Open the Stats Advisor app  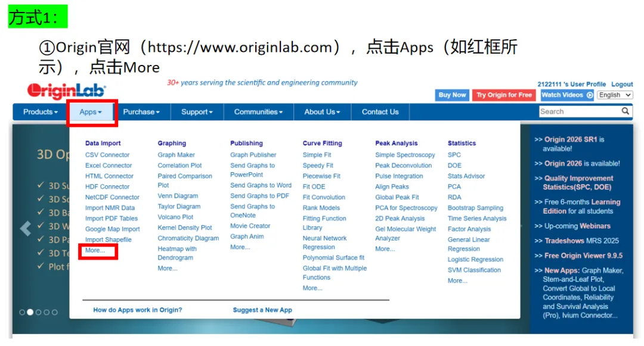tap(466, 176)
